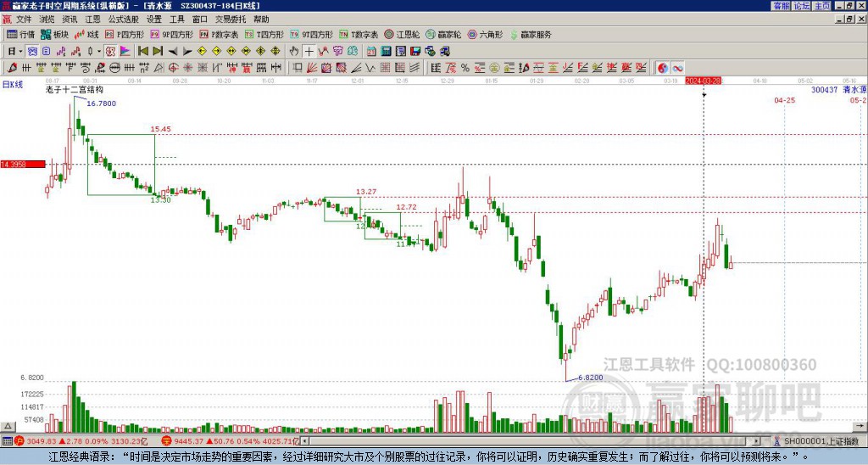Screen dimensions: 868x465
Task: Open the 赢家轮 wheel tool
Action: click(x=443, y=34)
